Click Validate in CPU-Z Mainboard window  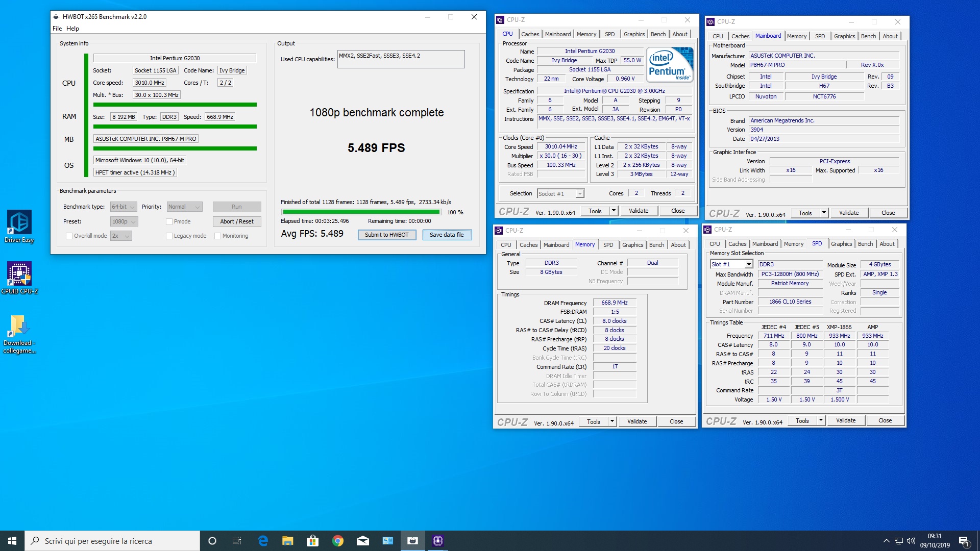849,213
